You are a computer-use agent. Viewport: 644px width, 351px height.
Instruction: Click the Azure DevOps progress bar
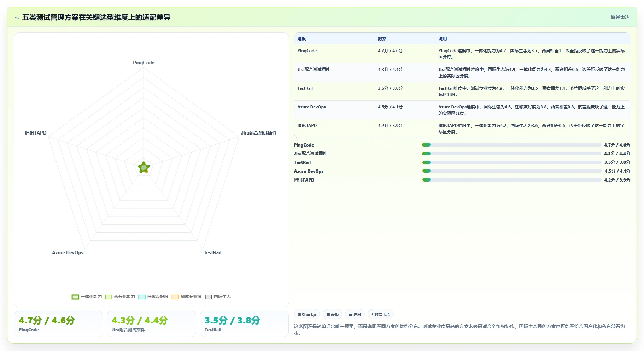[511, 171]
